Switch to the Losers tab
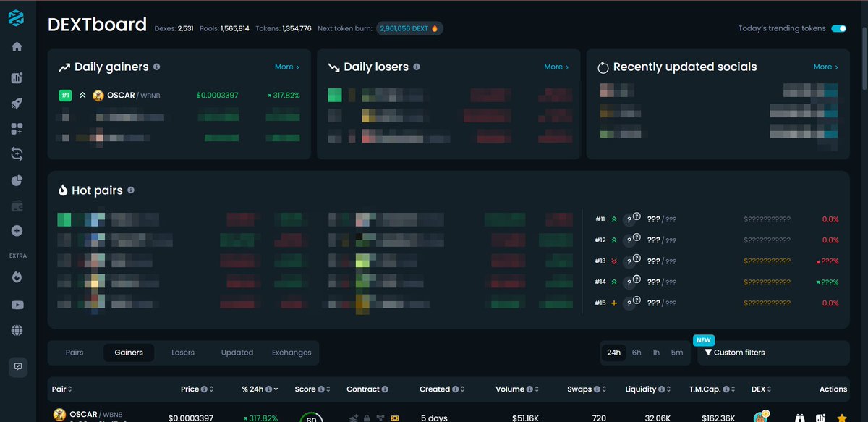Image resolution: width=868 pixels, height=422 pixels. (x=183, y=353)
